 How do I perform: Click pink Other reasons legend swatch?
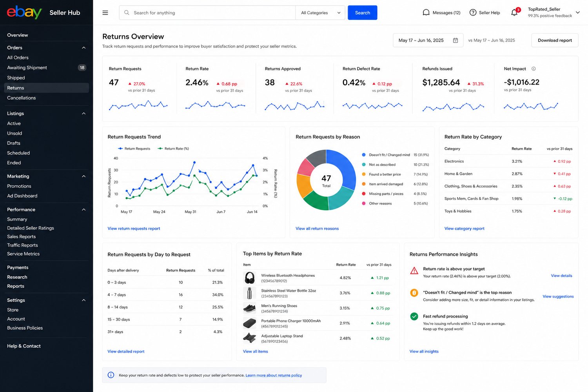364,203
